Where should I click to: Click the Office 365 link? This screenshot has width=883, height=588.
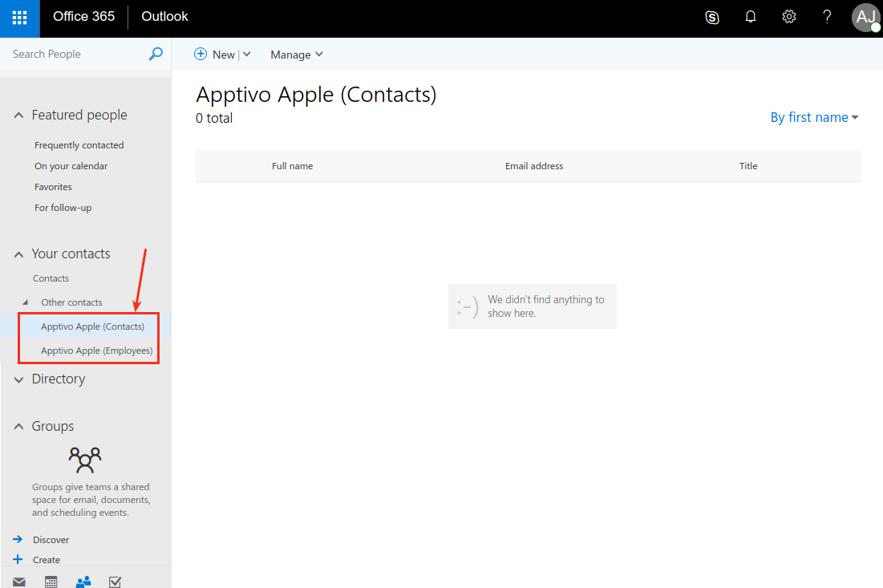tap(84, 16)
